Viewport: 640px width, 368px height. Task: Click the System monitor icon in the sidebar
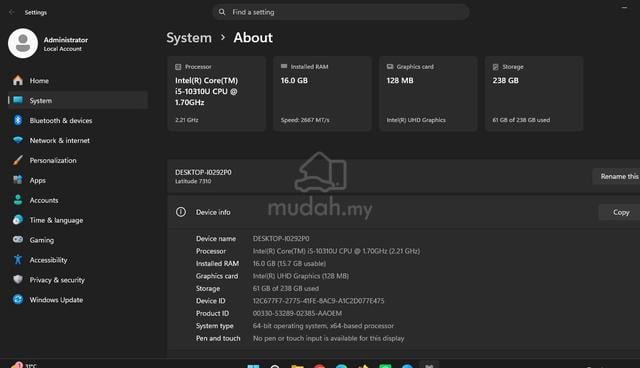[18, 100]
